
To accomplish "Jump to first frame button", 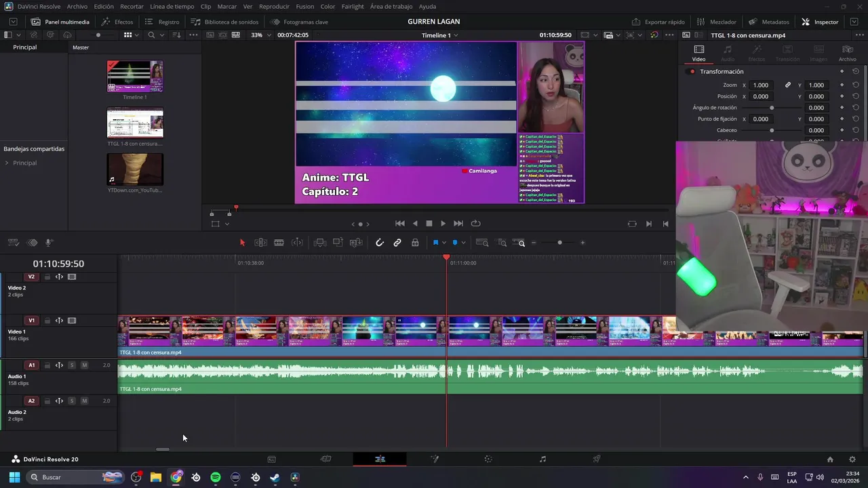I will [400, 224].
